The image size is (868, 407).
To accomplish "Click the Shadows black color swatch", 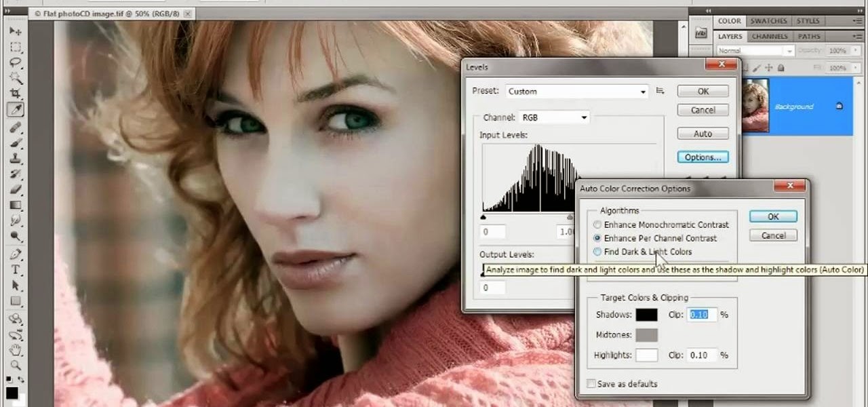I will click(x=646, y=315).
